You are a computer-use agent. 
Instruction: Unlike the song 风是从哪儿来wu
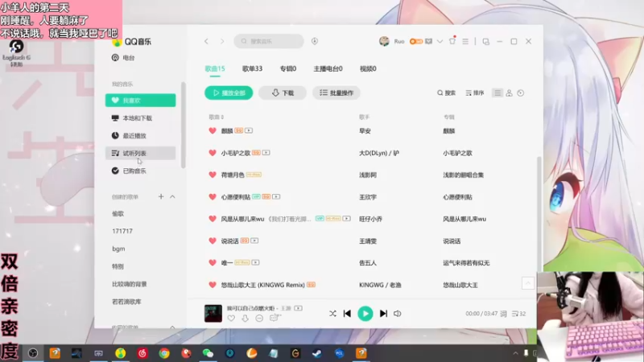[213, 219]
